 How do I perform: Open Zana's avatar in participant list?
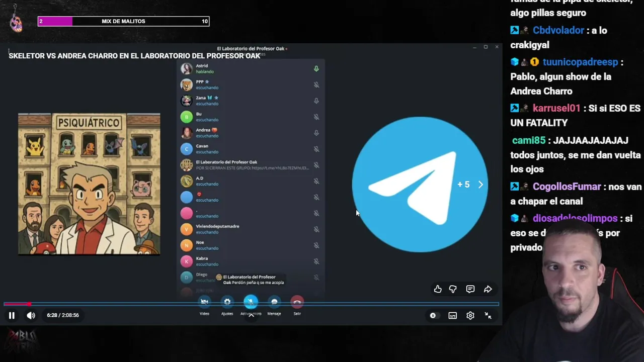click(x=187, y=101)
